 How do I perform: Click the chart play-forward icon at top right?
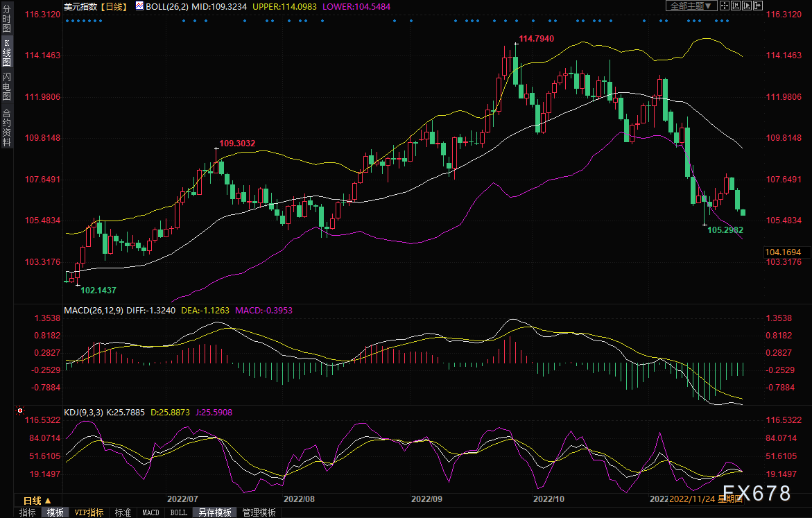click(x=747, y=6)
